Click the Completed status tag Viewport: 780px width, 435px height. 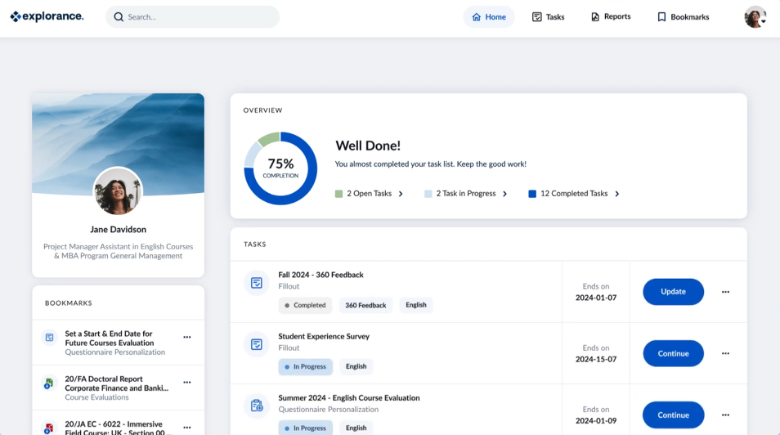[305, 305]
